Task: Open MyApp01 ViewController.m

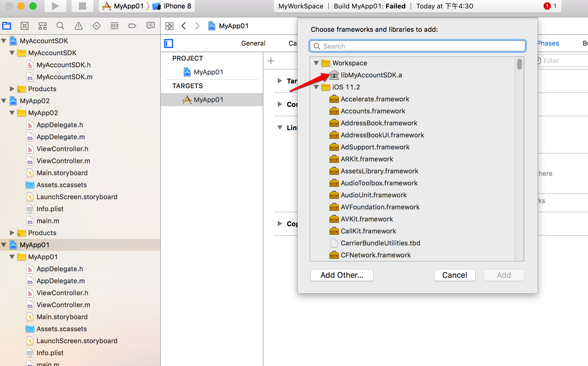Action: (x=58, y=305)
